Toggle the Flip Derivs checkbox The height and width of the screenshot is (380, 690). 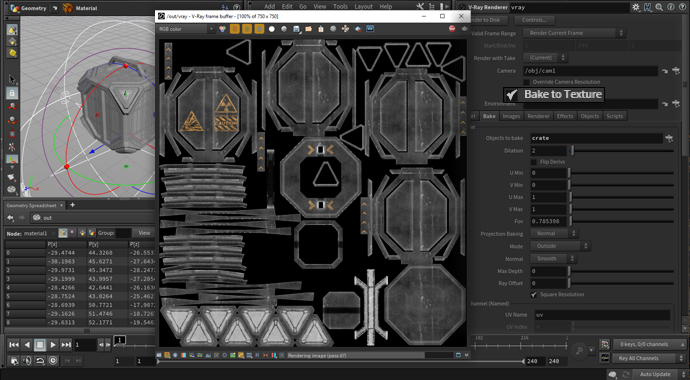[x=534, y=162]
